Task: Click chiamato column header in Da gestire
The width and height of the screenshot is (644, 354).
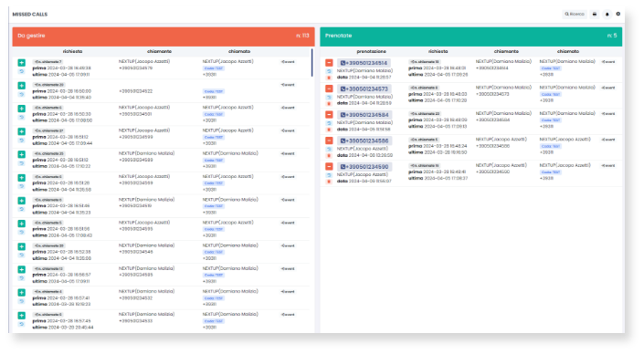Action: click(x=239, y=52)
